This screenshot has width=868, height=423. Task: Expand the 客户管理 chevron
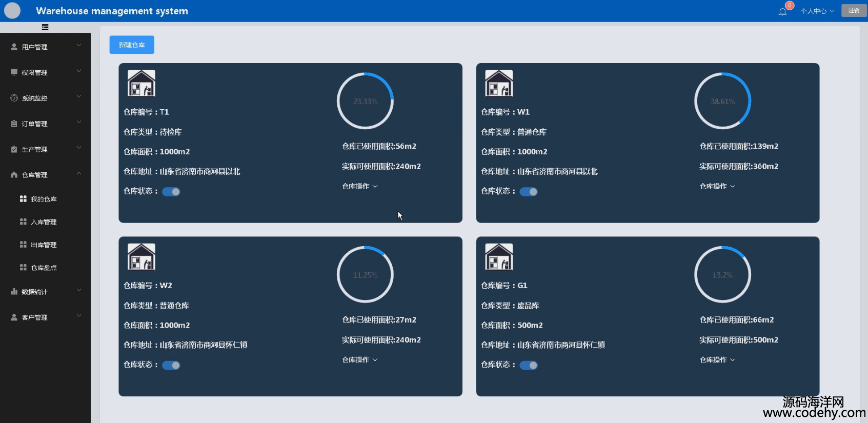(x=79, y=316)
